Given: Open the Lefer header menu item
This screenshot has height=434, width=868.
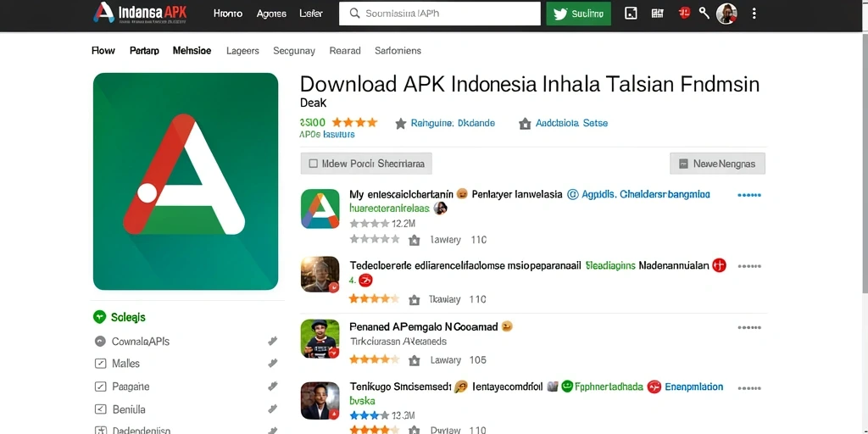Looking at the screenshot, I should coord(310,14).
